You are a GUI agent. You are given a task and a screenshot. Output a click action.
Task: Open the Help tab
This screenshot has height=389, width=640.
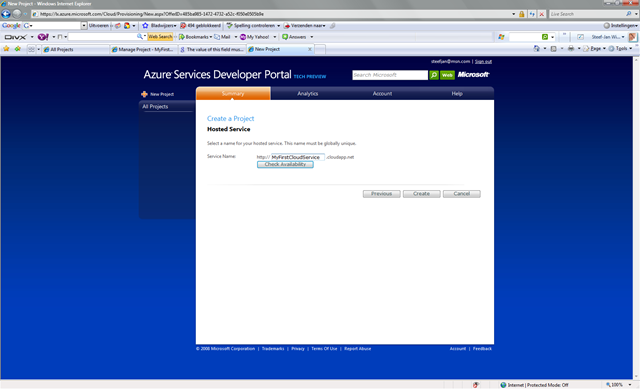point(457,93)
